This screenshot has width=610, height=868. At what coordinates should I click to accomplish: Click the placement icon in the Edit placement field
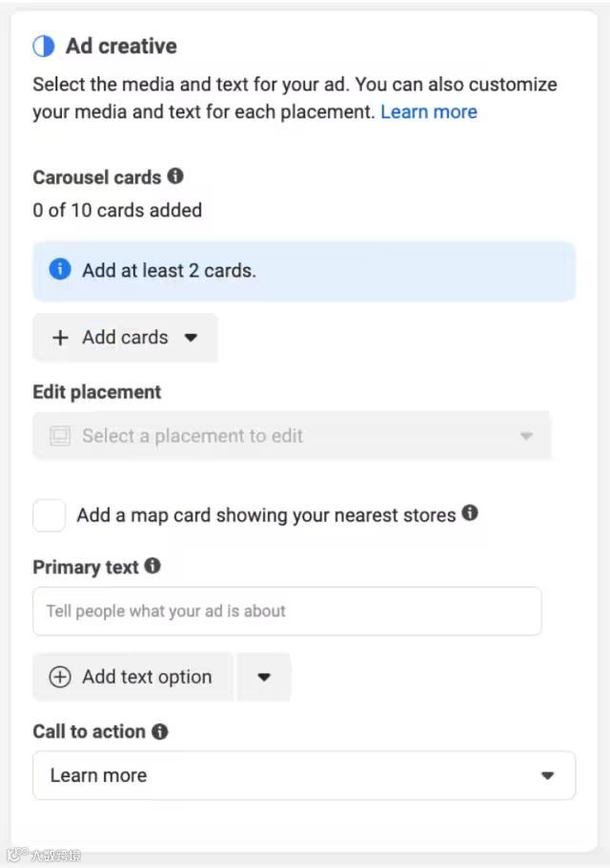[60, 437]
